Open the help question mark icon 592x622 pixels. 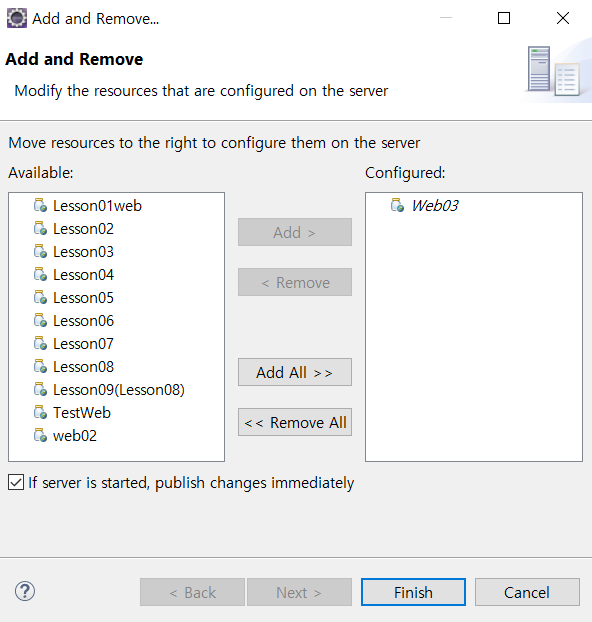point(25,591)
